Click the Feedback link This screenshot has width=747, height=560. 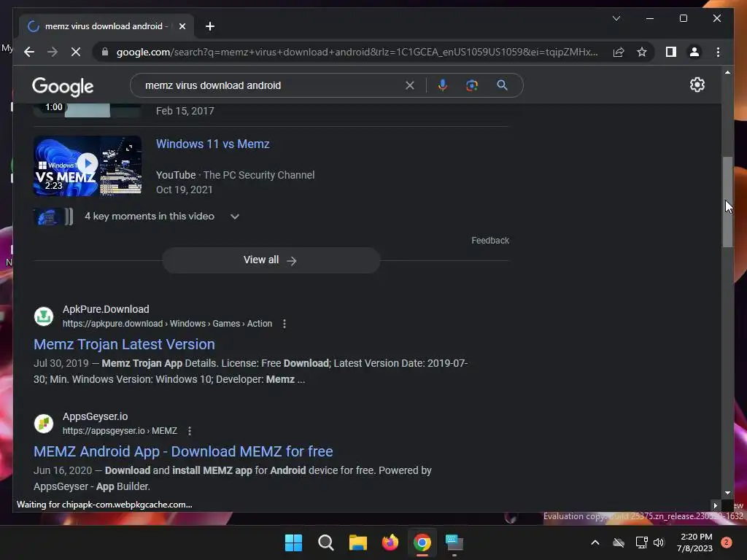(x=490, y=241)
